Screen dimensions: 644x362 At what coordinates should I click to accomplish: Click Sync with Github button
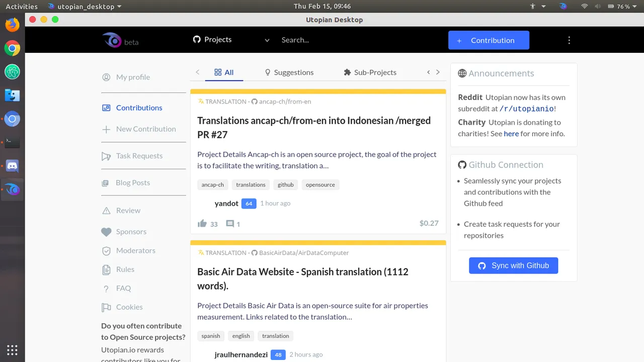pyautogui.click(x=513, y=265)
